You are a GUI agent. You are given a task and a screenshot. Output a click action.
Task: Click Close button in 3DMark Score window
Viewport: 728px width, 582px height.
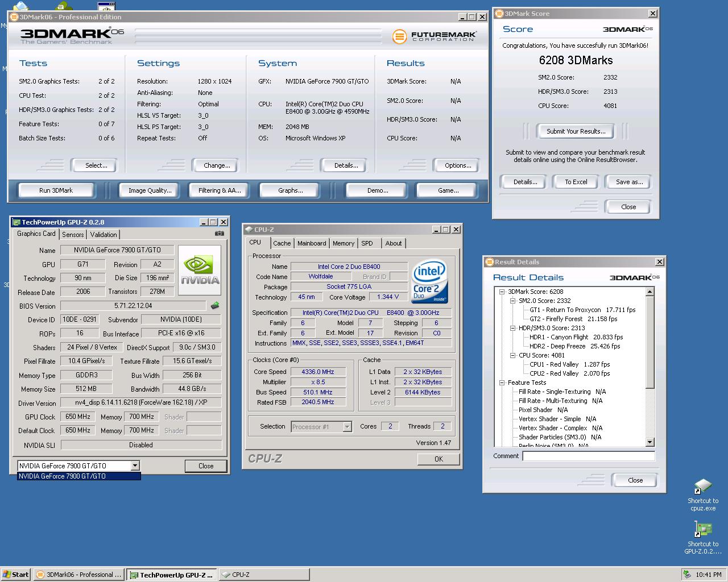click(x=628, y=207)
